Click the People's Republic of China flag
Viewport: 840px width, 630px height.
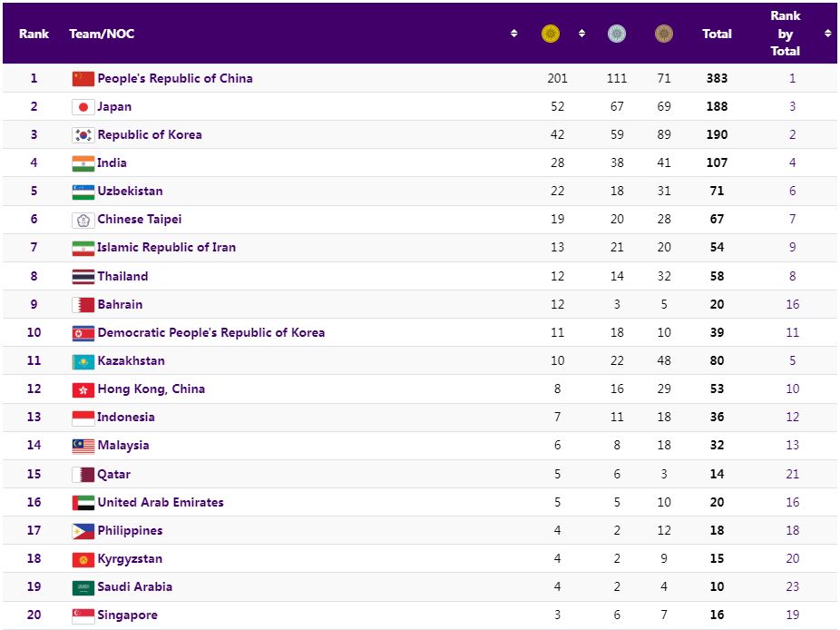[x=83, y=79]
